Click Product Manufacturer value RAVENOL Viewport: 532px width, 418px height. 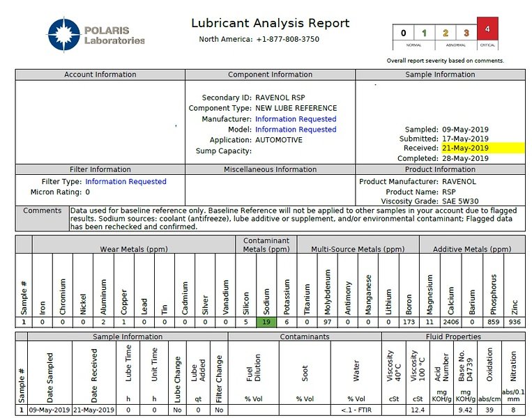pos(459,181)
